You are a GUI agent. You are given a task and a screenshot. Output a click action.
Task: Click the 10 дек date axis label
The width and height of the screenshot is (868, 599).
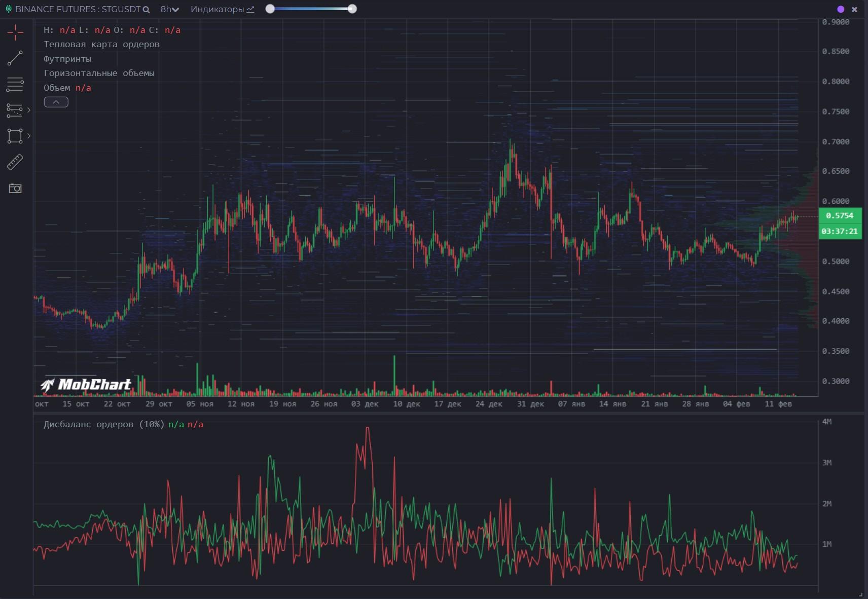coord(407,404)
